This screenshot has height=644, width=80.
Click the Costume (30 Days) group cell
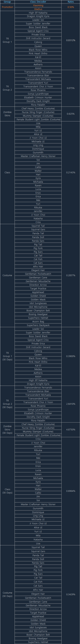pyautogui.click(x=7, y=594)
